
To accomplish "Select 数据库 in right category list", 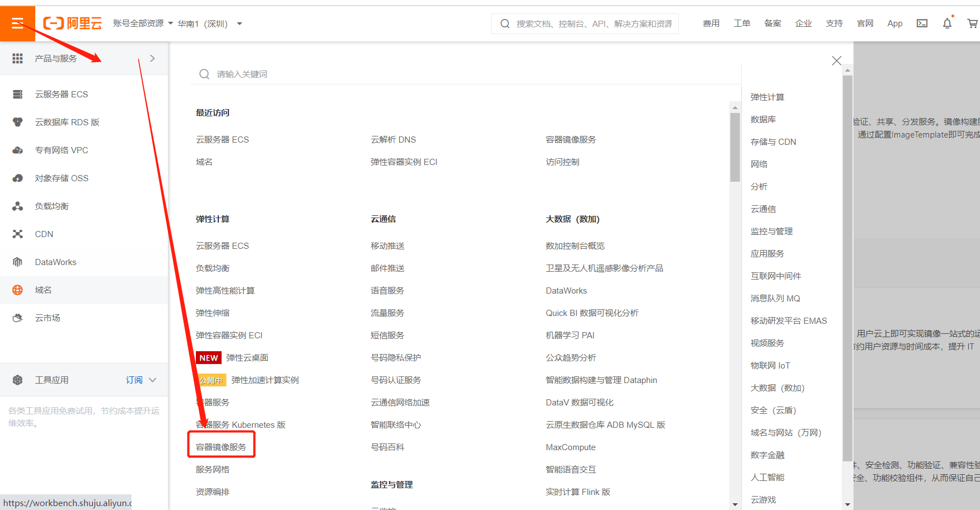I will [763, 120].
